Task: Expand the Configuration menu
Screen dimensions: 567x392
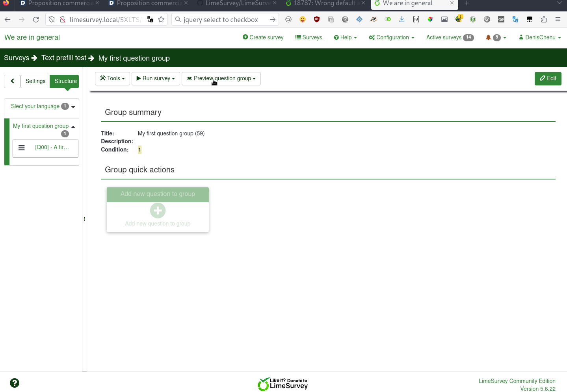Action: [x=392, y=37]
